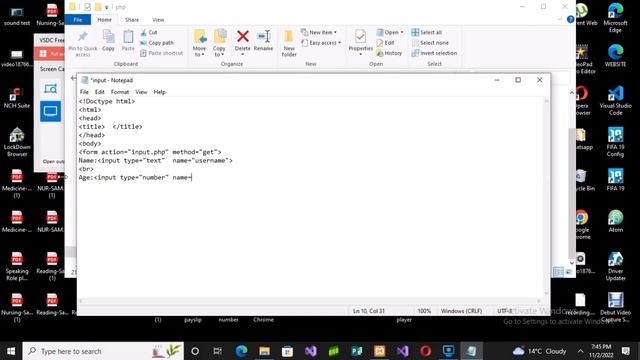The width and height of the screenshot is (640, 360).
Task: Click Edit in the Open group
Action: tap(385, 42)
